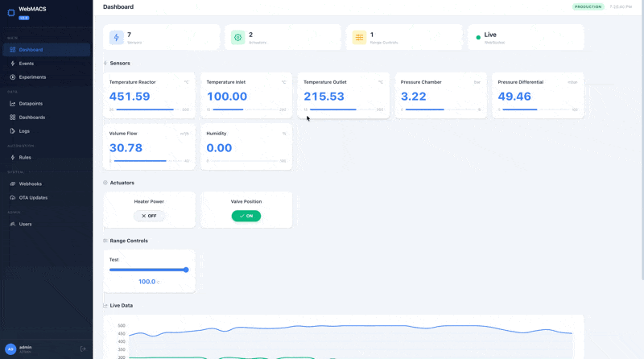Click the WebMACS logo icon
Screen dimensions: 644x359
tap(11, 13)
